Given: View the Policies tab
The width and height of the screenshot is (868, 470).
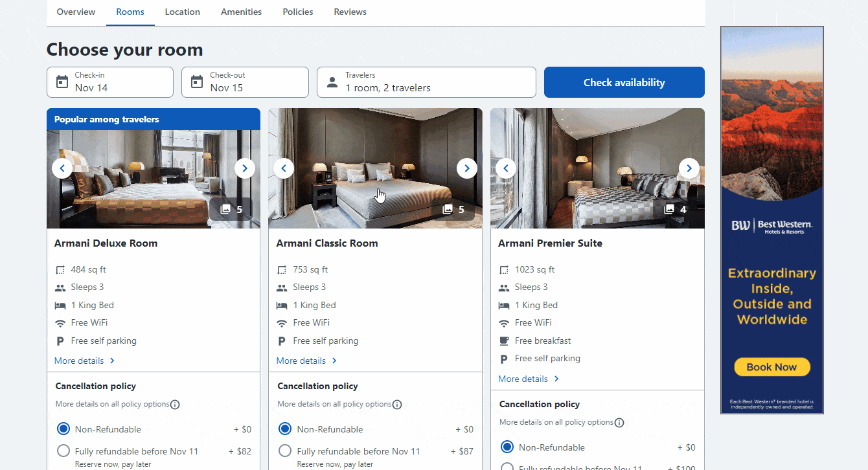Looking at the screenshot, I should pyautogui.click(x=298, y=12).
